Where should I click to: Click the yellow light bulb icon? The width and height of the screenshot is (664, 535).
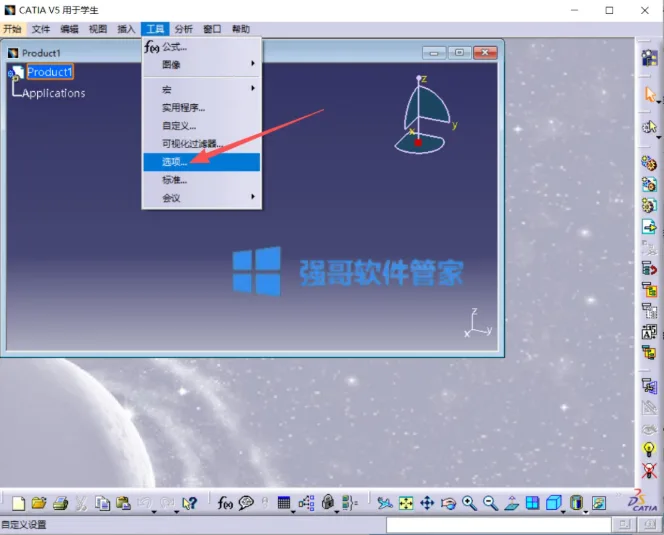tap(649, 449)
